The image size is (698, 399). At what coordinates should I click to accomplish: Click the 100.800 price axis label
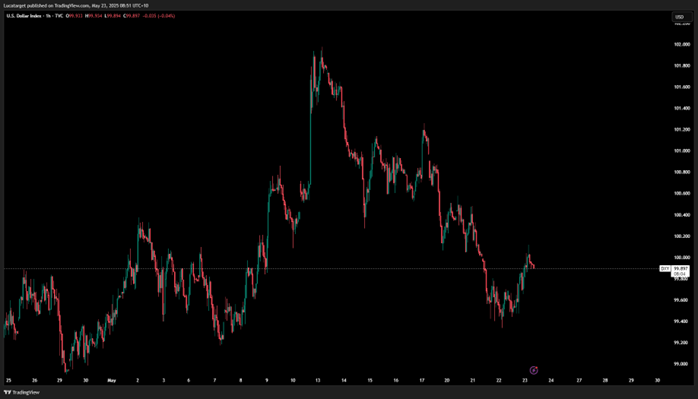pyautogui.click(x=681, y=172)
